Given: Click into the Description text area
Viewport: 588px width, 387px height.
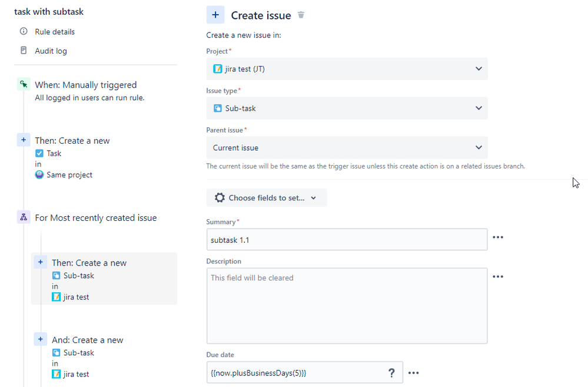Looking at the screenshot, I should 347,306.
